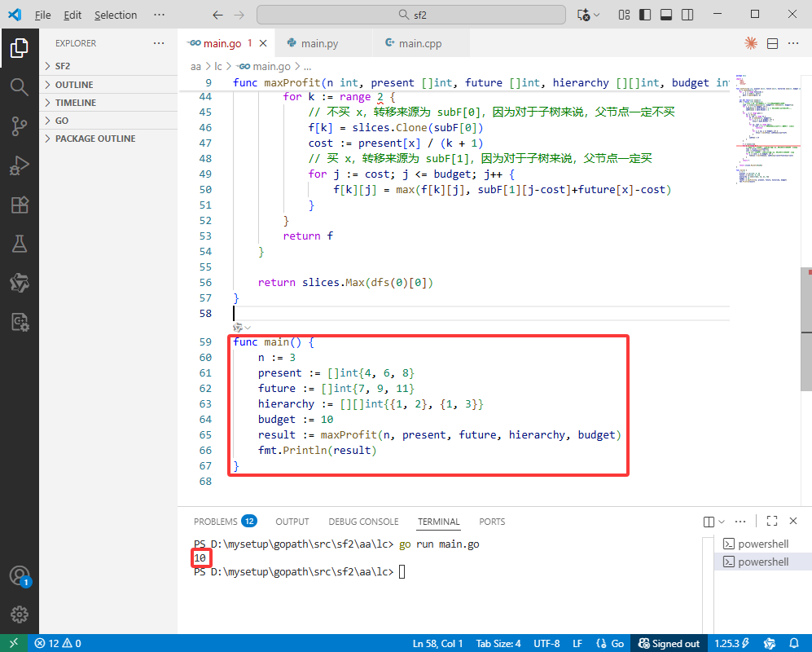Open the File menu

point(42,15)
